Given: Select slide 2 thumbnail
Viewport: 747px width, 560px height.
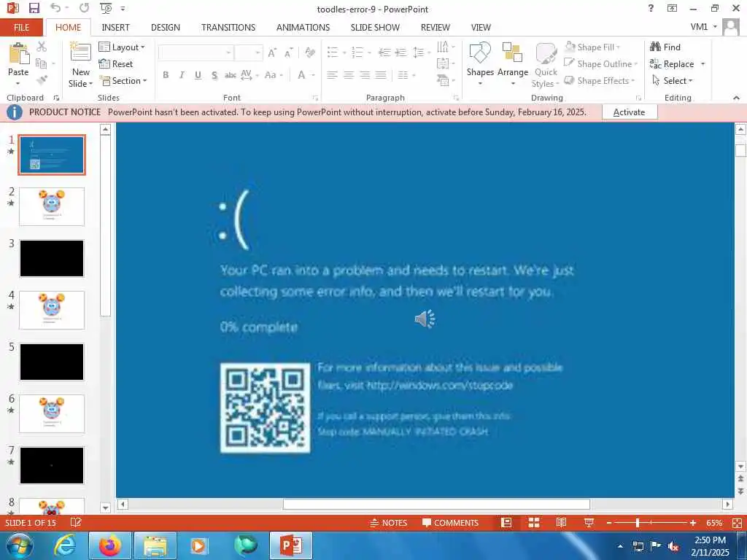Looking at the screenshot, I should 52,206.
